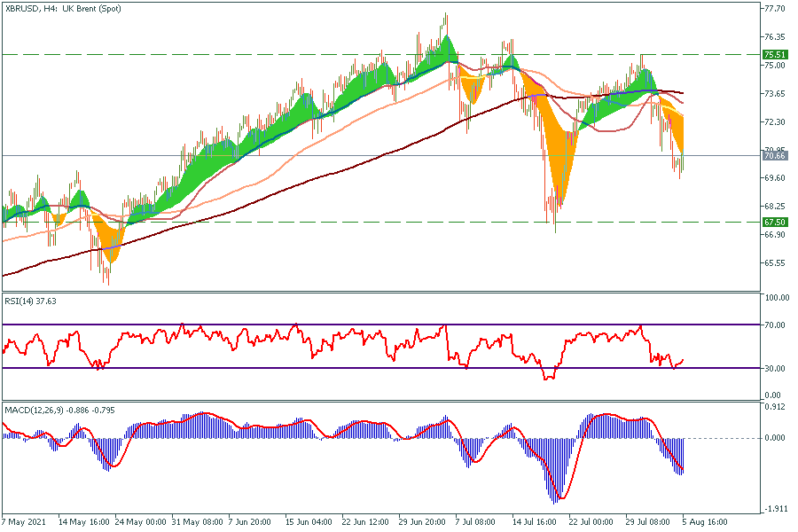
Task: Click the MACD -1.911 scale value
Action: (774, 510)
